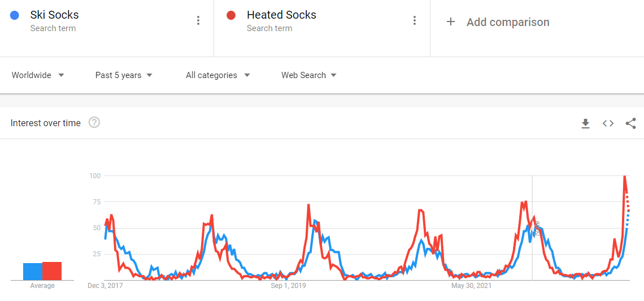Click the embed code icon
644x301 pixels.
608,123
